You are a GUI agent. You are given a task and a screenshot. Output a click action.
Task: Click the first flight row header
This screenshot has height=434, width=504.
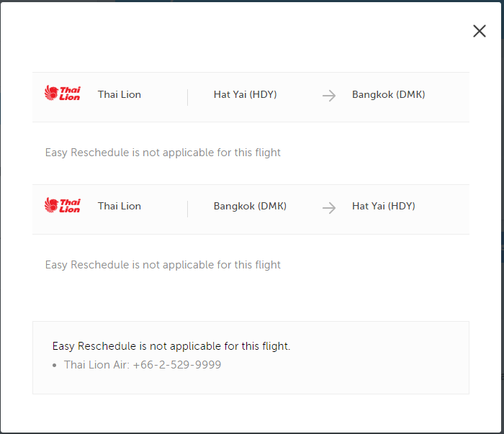[x=251, y=97]
